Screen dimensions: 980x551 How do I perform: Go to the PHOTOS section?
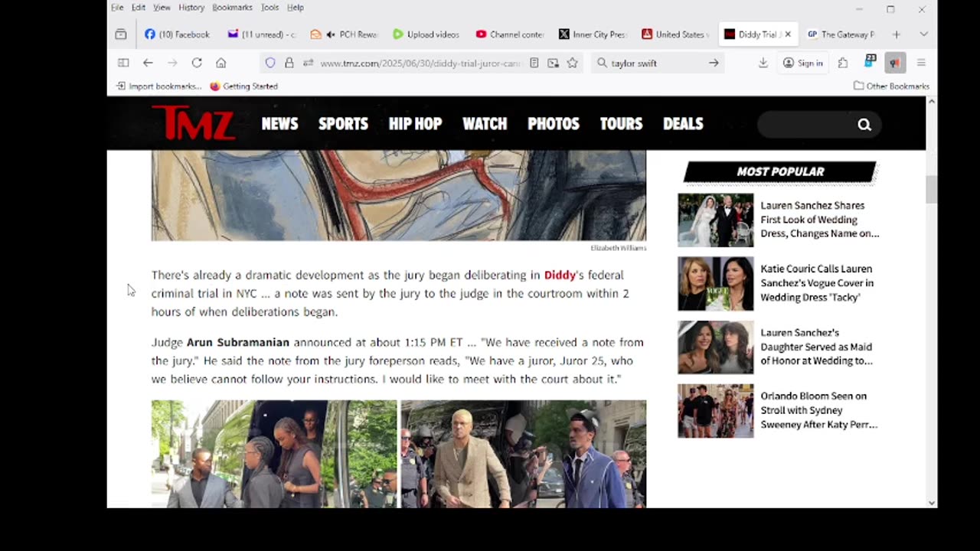point(553,123)
